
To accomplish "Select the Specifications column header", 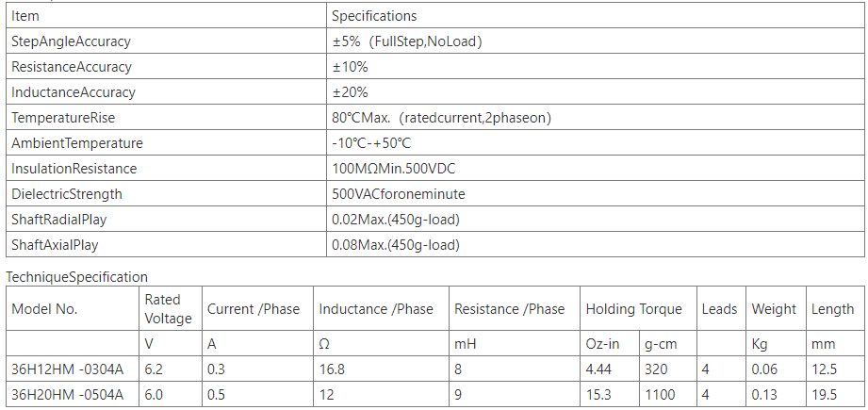I will pos(595,16).
